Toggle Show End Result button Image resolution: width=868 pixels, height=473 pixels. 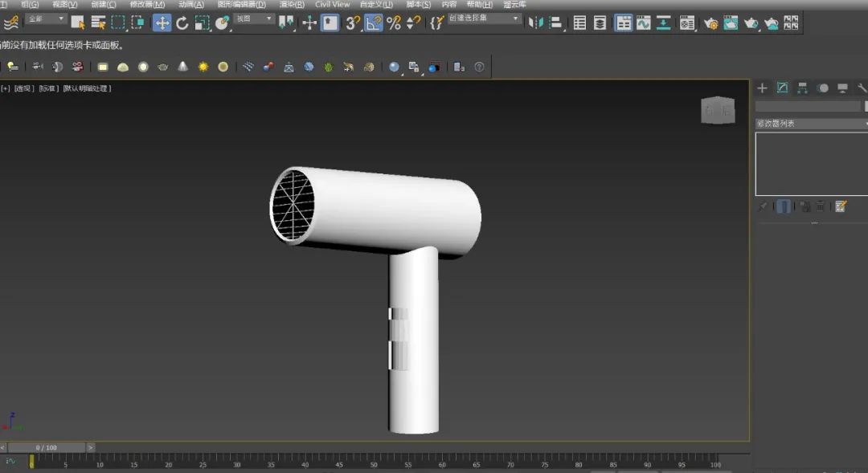[x=784, y=206]
